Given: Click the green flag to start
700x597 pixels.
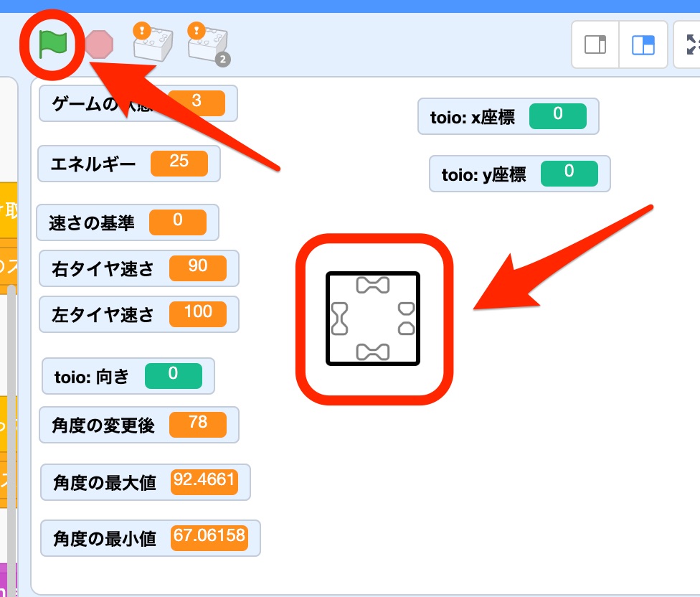Looking at the screenshot, I should point(52,44).
